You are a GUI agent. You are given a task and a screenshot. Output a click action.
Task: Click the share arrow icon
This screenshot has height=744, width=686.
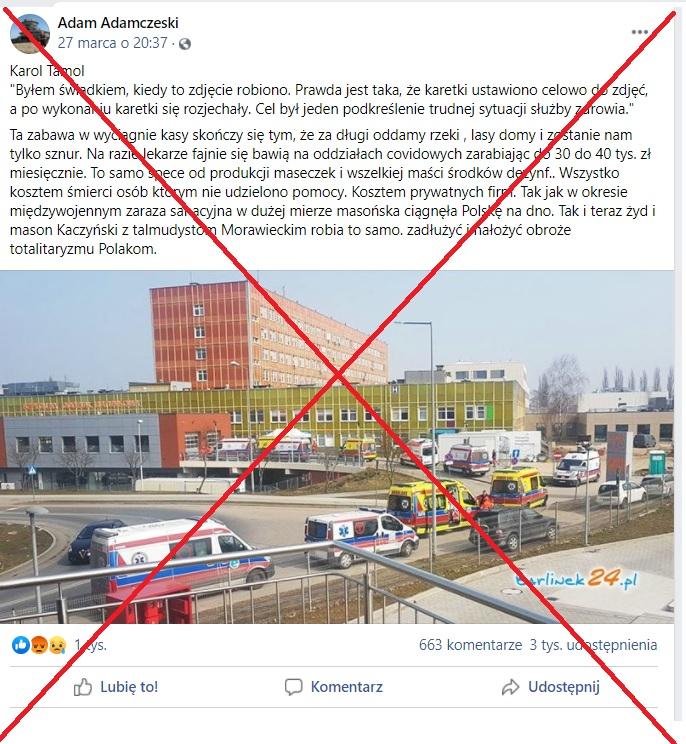tap(510, 687)
